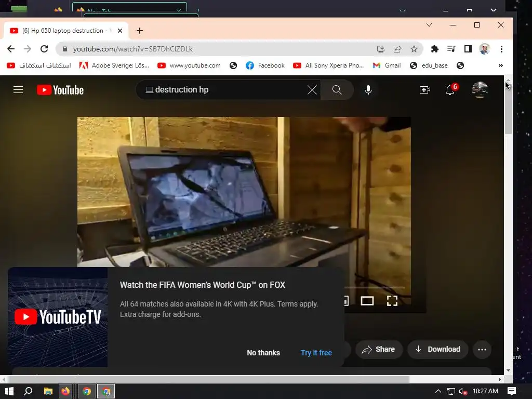Open globe bookmark after www.youtube.com
This screenshot has width=532, height=399.
(x=233, y=65)
